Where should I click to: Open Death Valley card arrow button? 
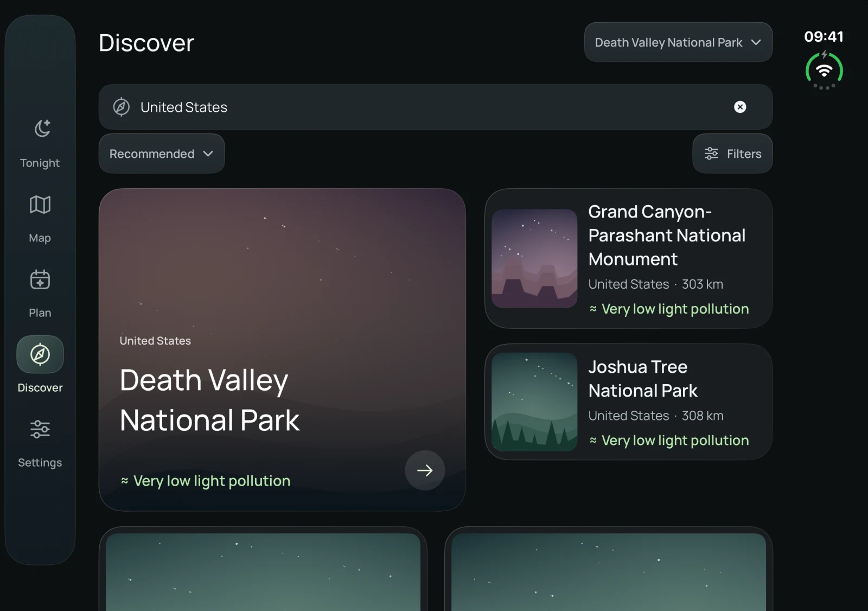point(425,470)
